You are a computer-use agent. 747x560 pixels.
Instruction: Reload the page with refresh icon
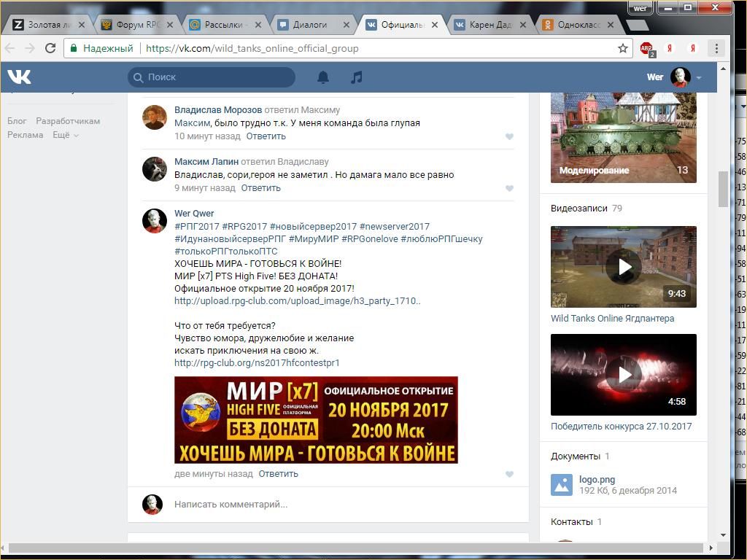50,48
